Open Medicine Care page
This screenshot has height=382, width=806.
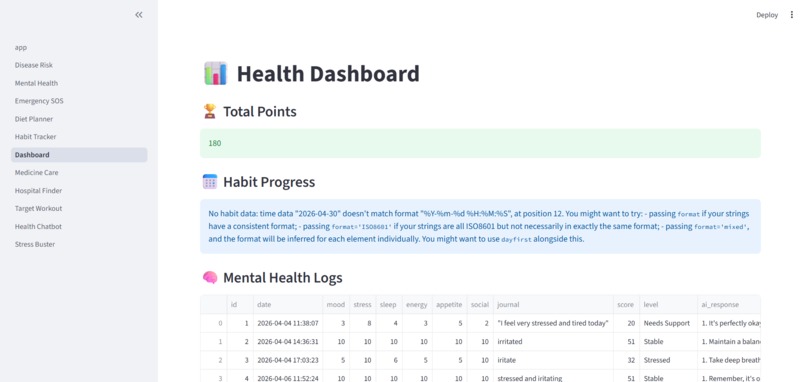pyautogui.click(x=79, y=173)
